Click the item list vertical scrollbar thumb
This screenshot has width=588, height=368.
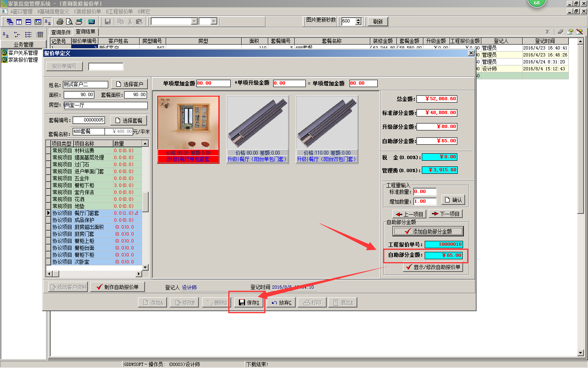145,201
